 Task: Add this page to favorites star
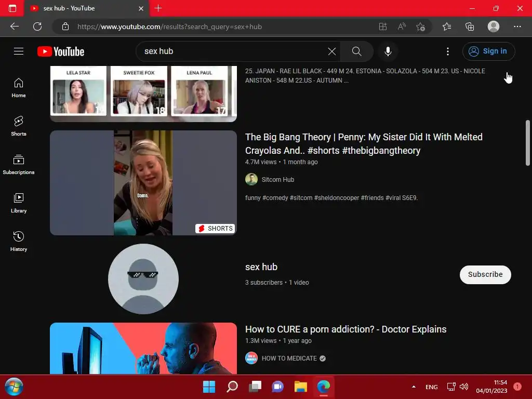tap(421, 26)
